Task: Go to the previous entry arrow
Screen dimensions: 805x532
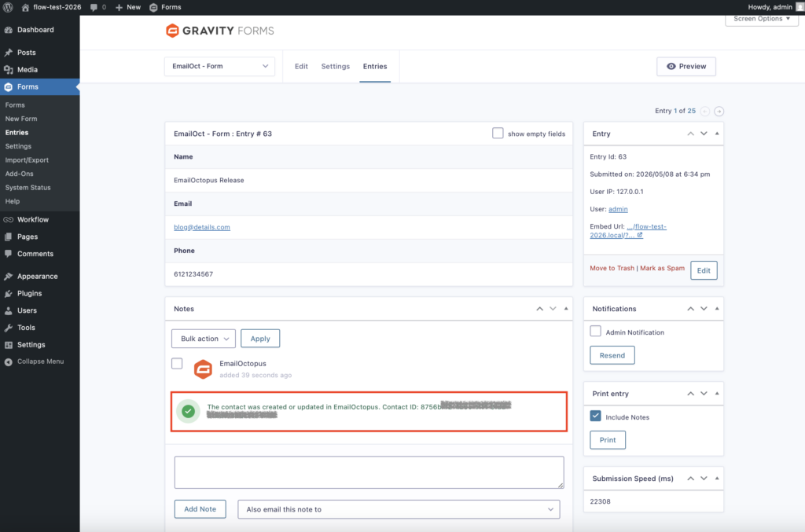Action: [x=705, y=112]
